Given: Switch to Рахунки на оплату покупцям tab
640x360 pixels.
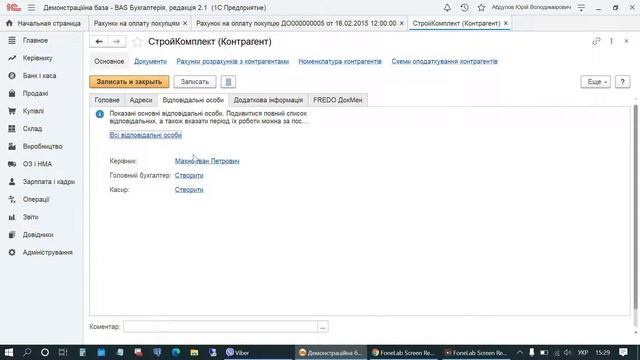Looking at the screenshot, I should (x=137, y=23).
